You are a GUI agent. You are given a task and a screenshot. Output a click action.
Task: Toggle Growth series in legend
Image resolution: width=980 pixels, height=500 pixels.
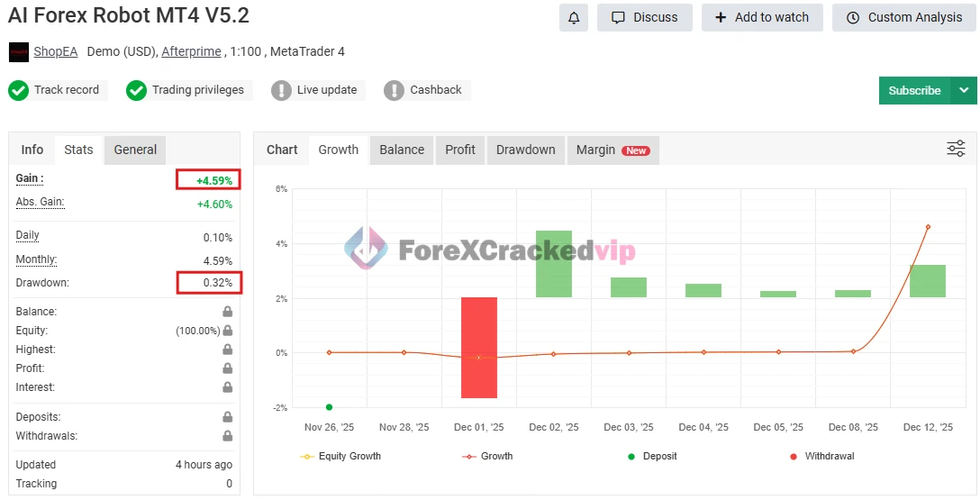487,456
